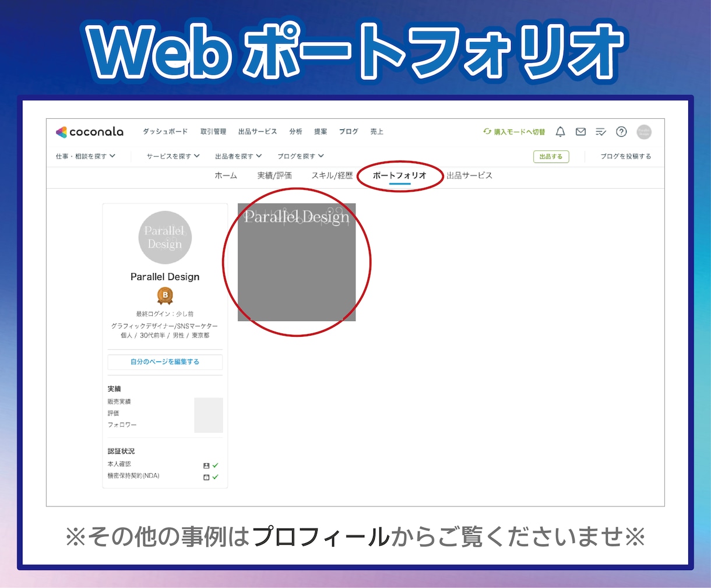Click the green 出品する button

click(x=551, y=156)
